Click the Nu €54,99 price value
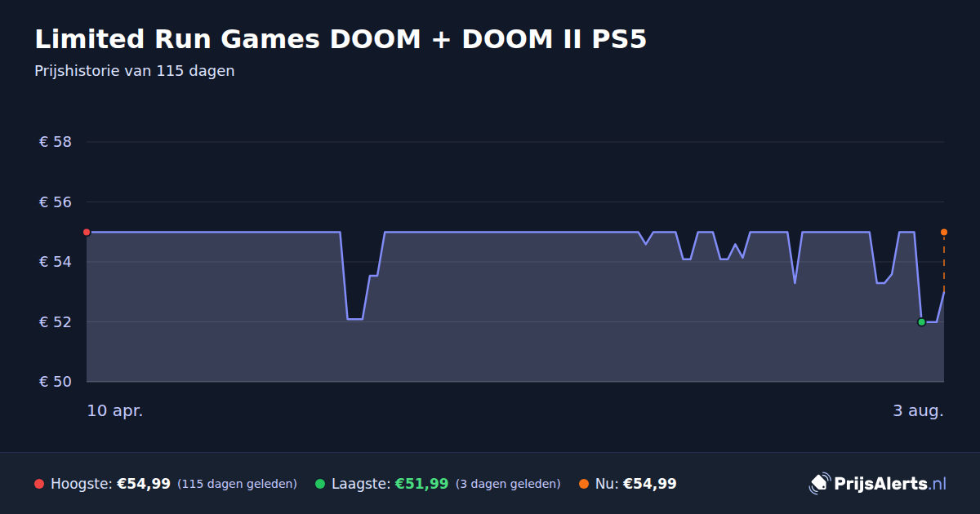Screen dimensions: 980x514 649,484
